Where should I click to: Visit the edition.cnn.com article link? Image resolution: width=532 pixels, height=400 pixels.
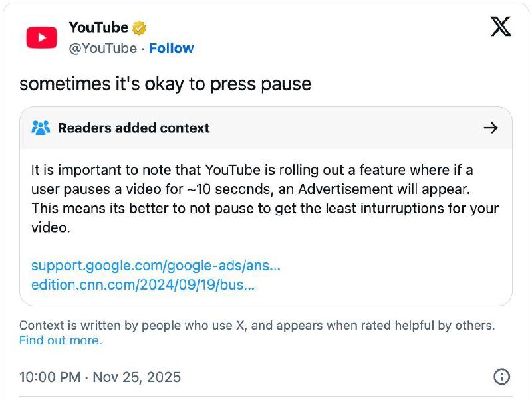click(143, 285)
